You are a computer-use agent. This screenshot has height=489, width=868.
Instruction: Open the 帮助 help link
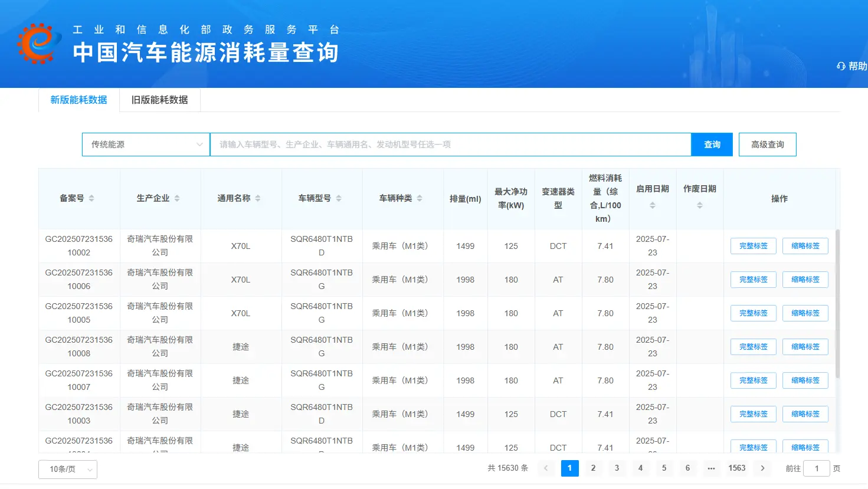(852, 66)
